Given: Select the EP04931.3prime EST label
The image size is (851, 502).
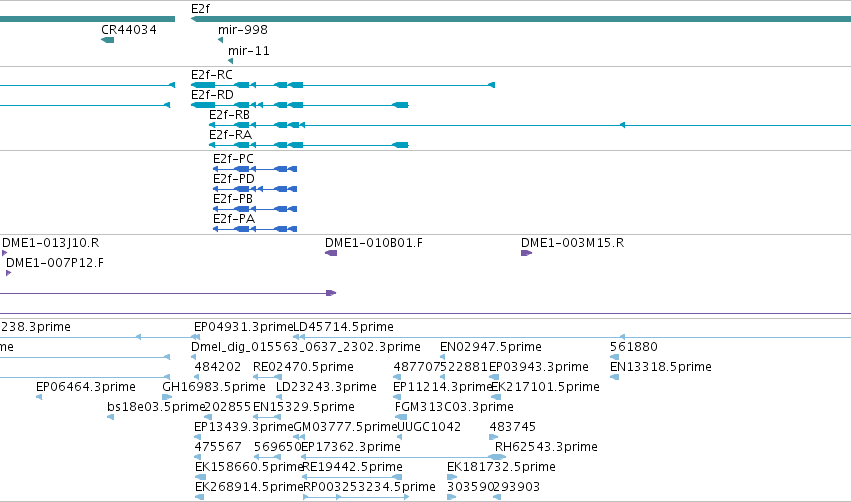Looking at the screenshot, I should click(244, 327).
